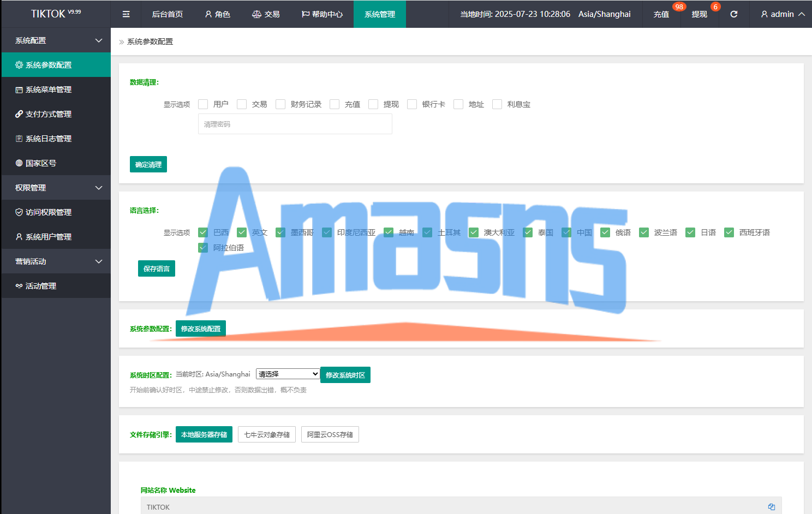Open 系统日志管理 in the sidebar
Image resolution: width=812 pixels, height=514 pixels.
(49, 139)
